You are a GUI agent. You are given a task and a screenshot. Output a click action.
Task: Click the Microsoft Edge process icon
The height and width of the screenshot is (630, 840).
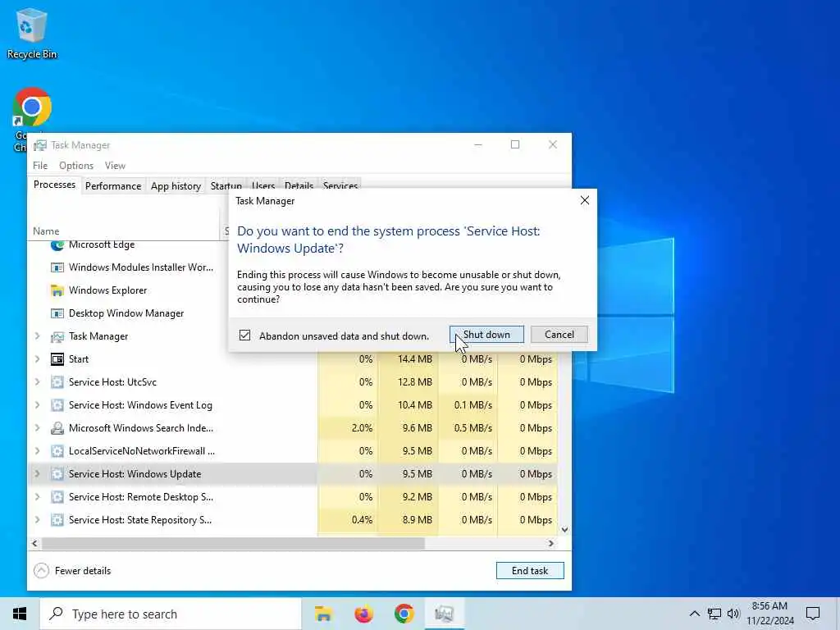(x=57, y=244)
